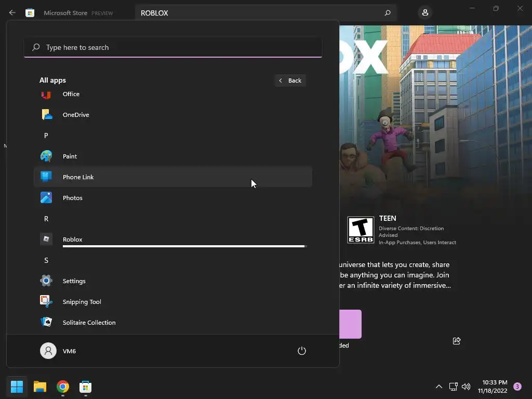Click the network status tray icon
Screen dimensions: 532x399
[x=453, y=387]
